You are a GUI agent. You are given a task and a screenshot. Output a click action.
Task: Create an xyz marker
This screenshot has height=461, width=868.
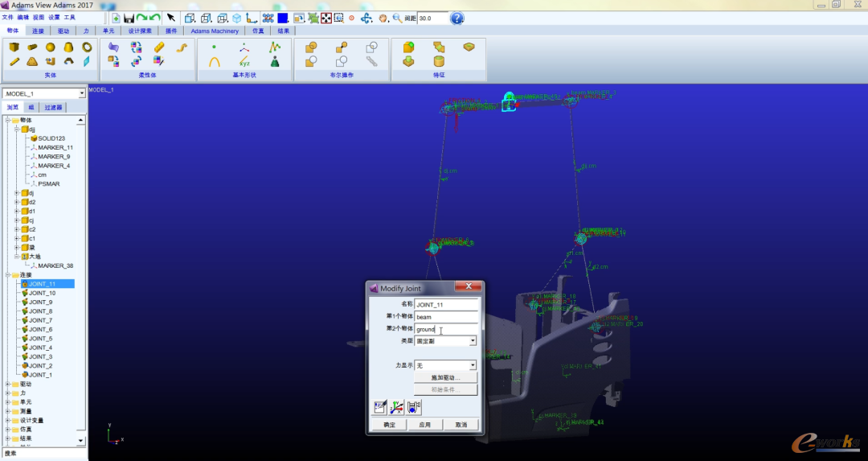[x=244, y=61]
